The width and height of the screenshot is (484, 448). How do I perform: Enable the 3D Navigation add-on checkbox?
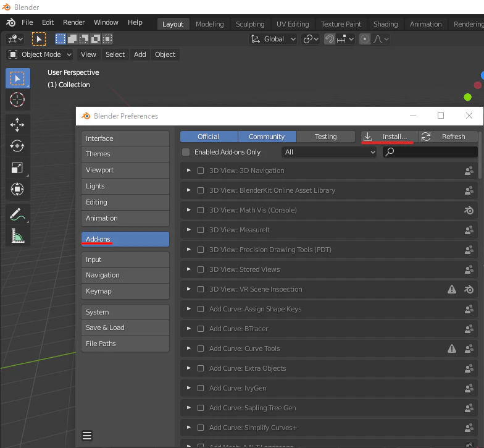click(x=201, y=171)
